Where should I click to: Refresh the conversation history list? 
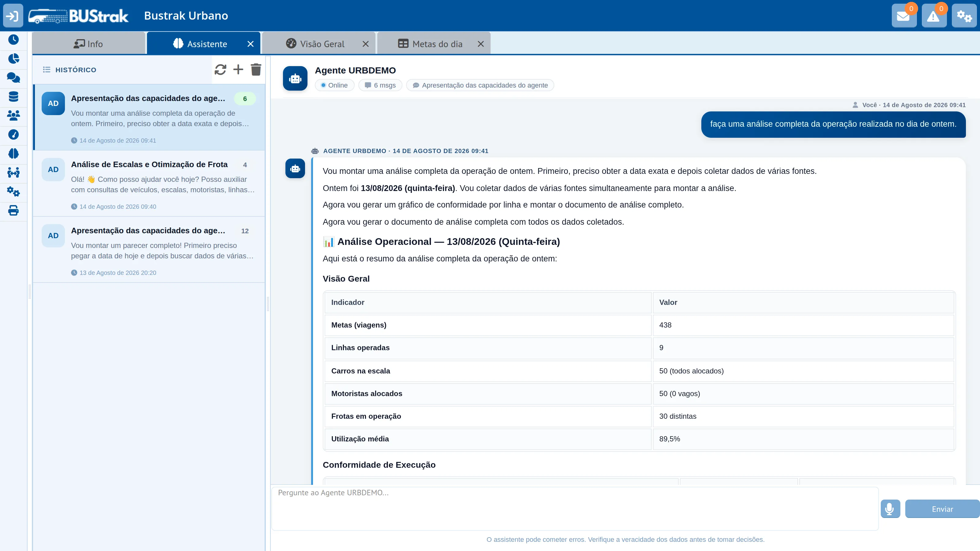coord(220,69)
